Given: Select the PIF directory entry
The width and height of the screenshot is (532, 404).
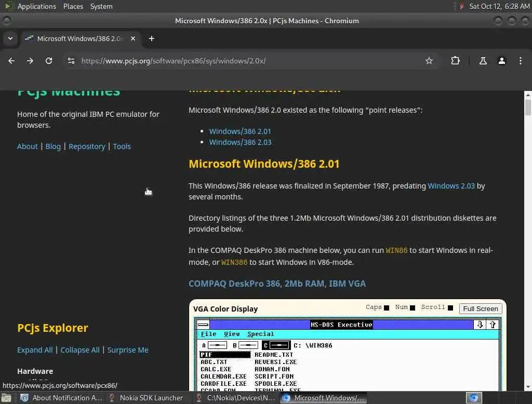Looking at the screenshot, I should 225,355.
